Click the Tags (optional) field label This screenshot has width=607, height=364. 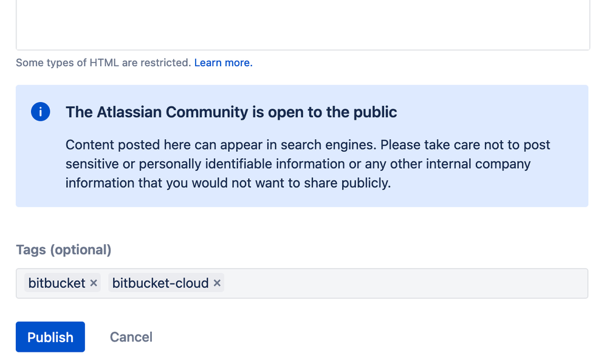pyautogui.click(x=64, y=250)
